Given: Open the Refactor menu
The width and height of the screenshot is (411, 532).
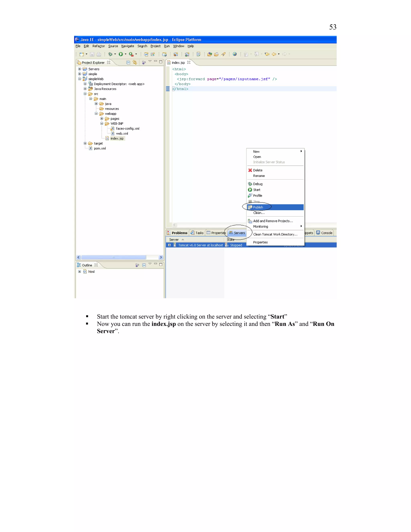Looking at the screenshot, I should pos(99,46).
